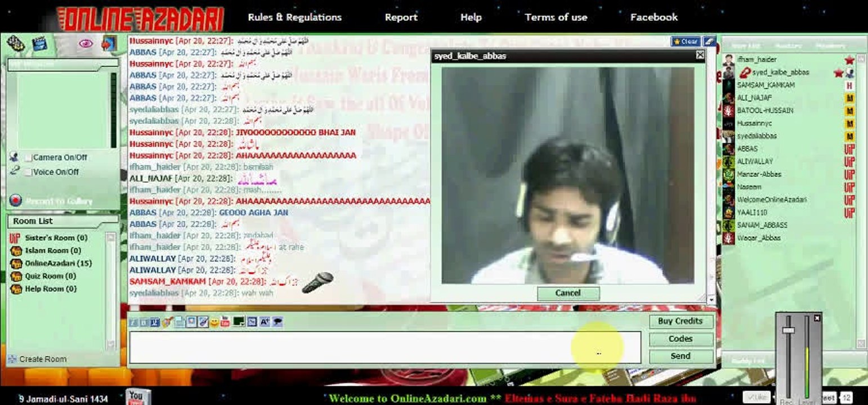Cancel the webcam video popup
This screenshot has height=405, width=868.
(x=568, y=293)
